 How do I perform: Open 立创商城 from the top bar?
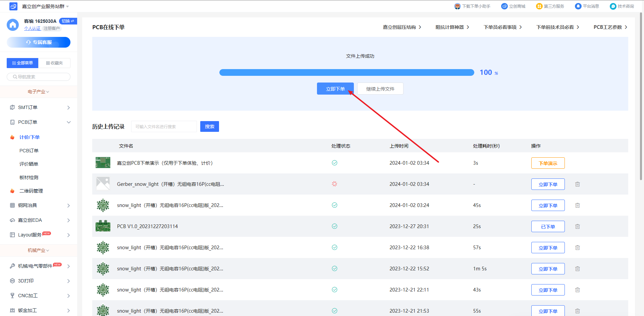513,6
